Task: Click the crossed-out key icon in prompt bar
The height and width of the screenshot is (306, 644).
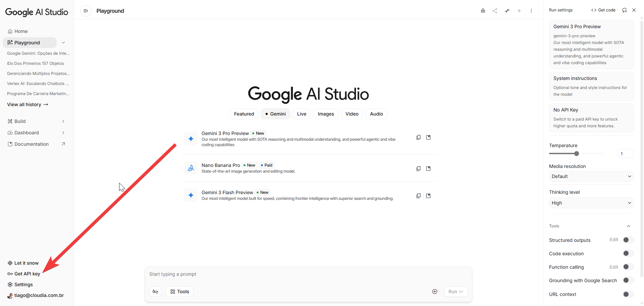Action: (155, 292)
